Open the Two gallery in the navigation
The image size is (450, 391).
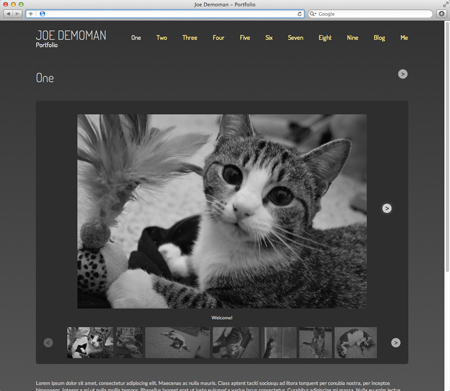(162, 38)
